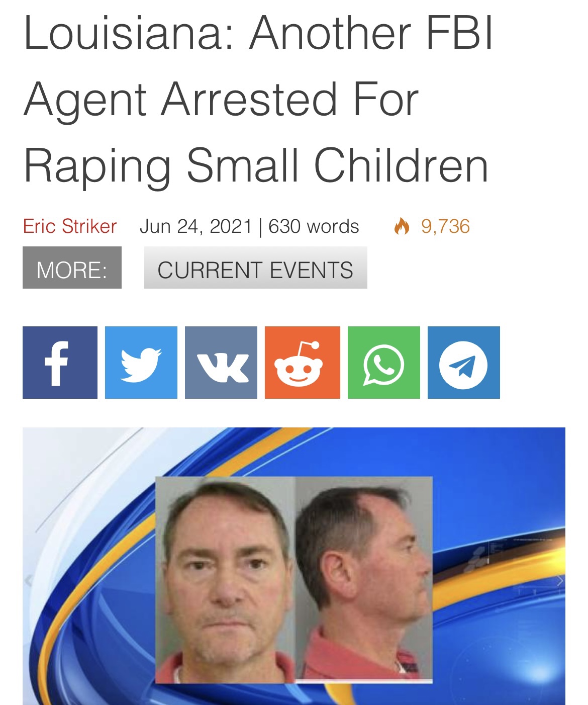This screenshot has height=705, width=588.
Task: Open author page for Eric Striker
Action: click(70, 226)
